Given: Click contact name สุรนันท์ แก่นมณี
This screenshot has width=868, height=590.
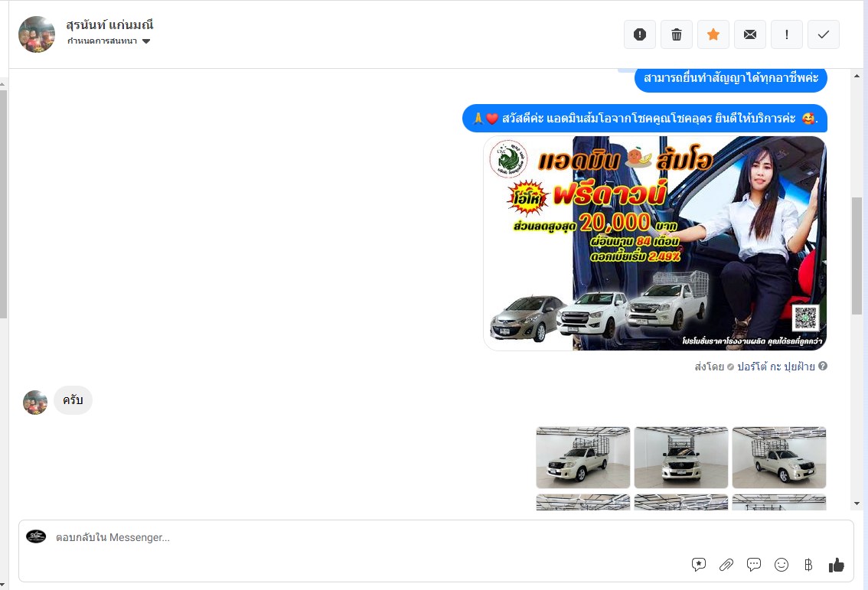Looking at the screenshot, I should (109, 25).
